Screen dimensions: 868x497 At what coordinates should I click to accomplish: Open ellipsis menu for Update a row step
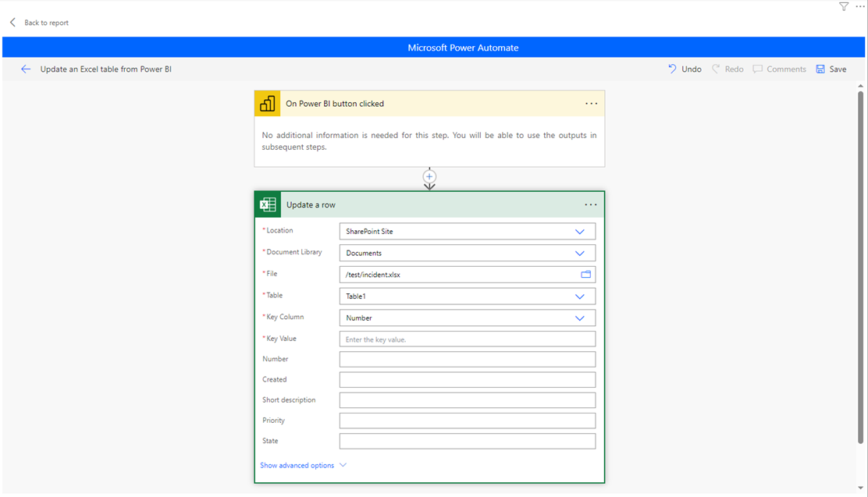coord(591,204)
